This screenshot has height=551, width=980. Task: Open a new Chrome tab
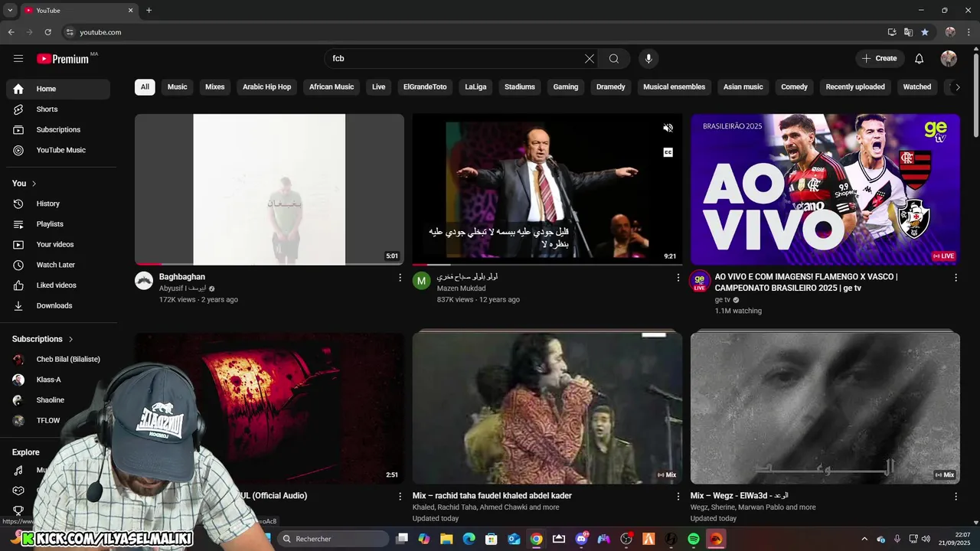click(149, 10)
